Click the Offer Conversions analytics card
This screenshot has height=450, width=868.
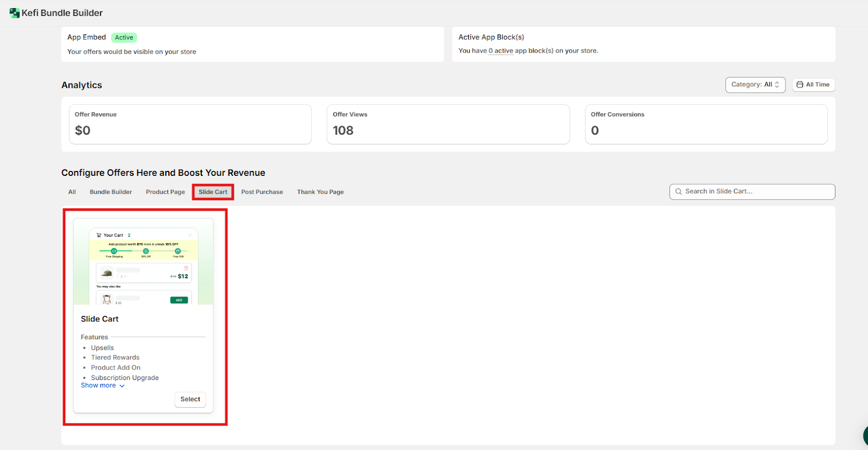pyautogui.click(x=706, y=124)
